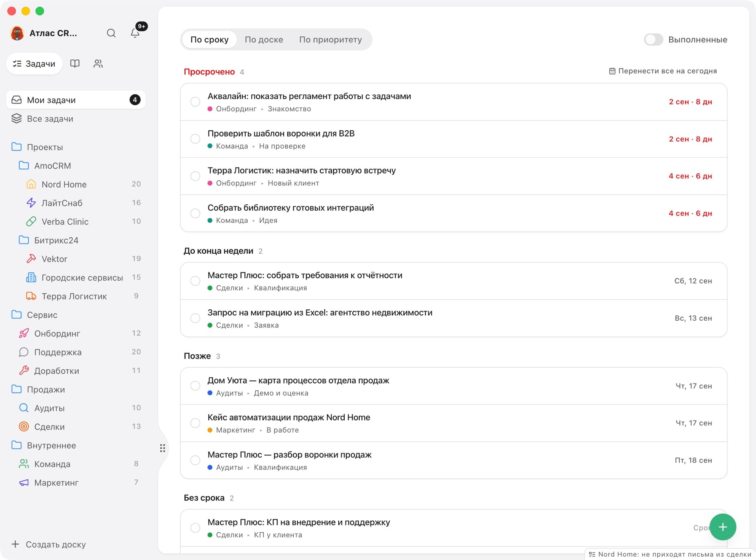Check off Терра Логистик: назначить стартовую встречу
The width and height of the screenshot is (756, 560).
[195, 176]
